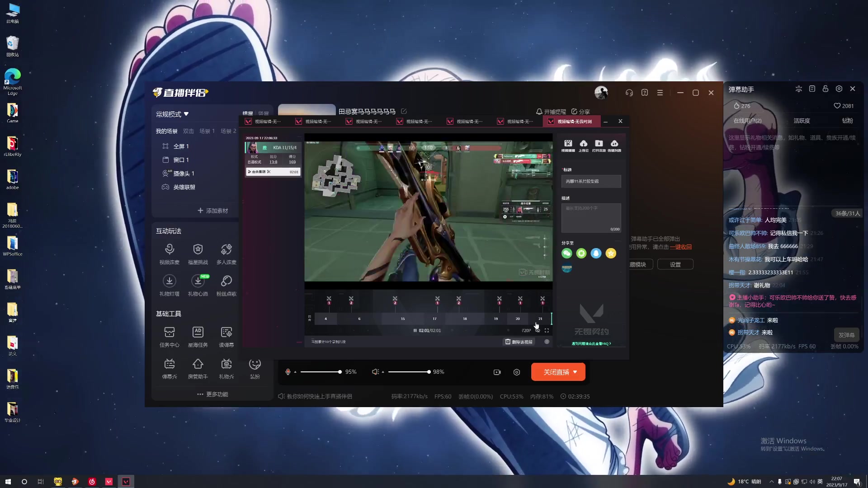868x488 pixels.
Task: Click the 发弹幕 send button
Action: click(846, 335)
